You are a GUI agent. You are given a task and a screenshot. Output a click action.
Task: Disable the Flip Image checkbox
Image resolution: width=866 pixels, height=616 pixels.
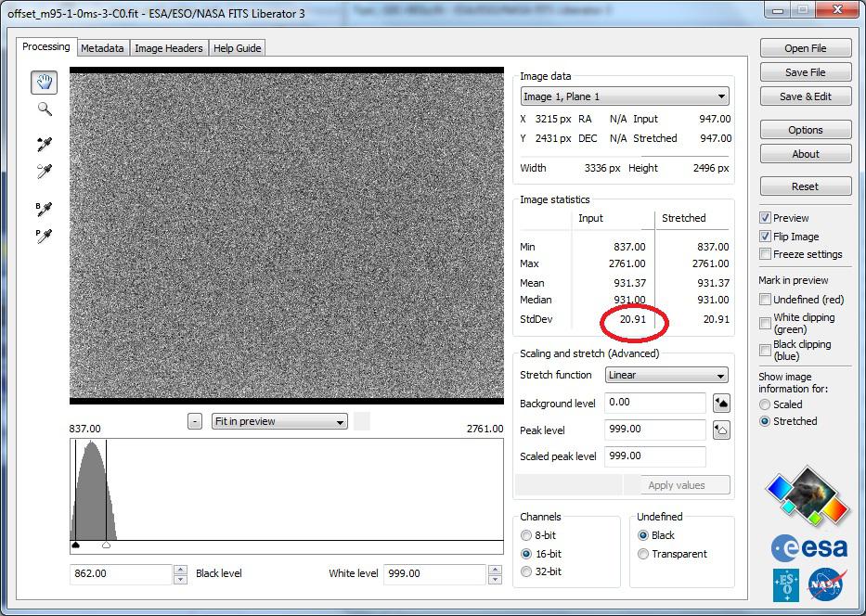765,237
